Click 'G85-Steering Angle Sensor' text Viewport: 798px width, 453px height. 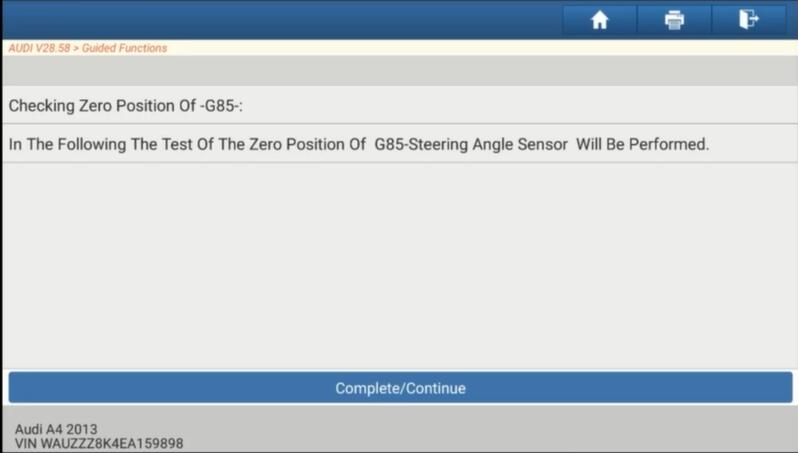(x=471, y=144)
